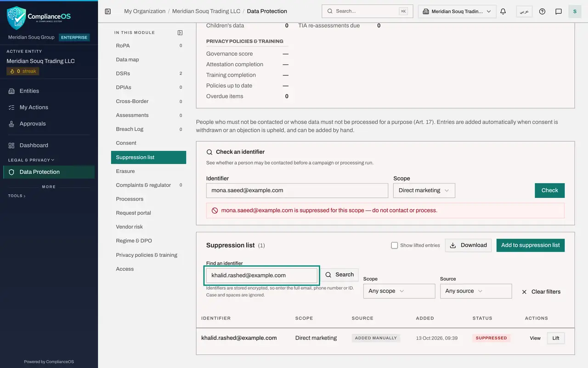
Task: Click the Search button beside identifier field
Action: (x=339, y=275)
